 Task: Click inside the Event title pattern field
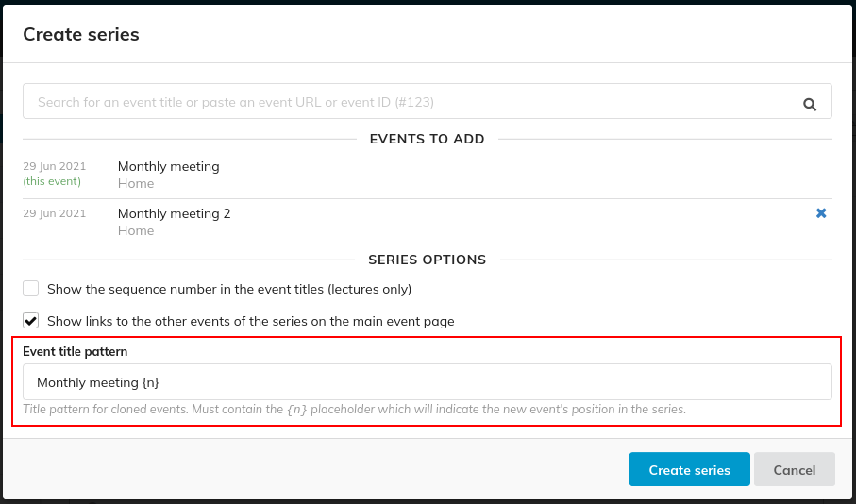click(x=428, y=382)
